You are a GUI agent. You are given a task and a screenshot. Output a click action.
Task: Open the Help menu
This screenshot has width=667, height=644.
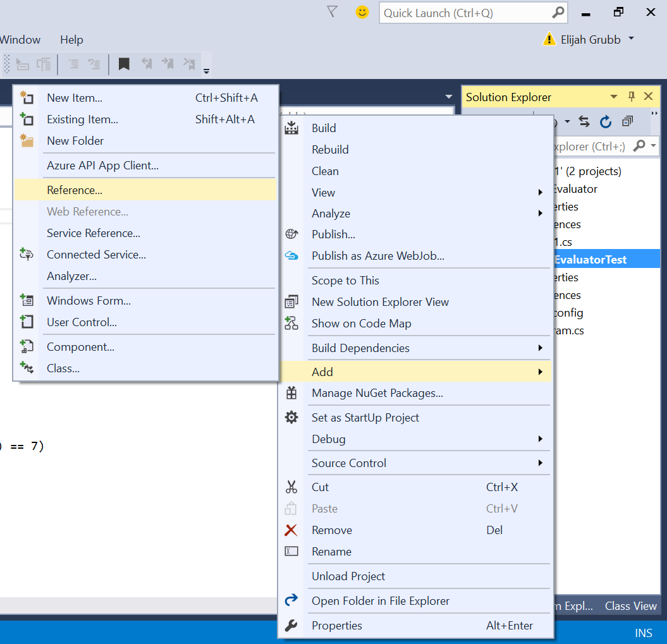point(71,40)
